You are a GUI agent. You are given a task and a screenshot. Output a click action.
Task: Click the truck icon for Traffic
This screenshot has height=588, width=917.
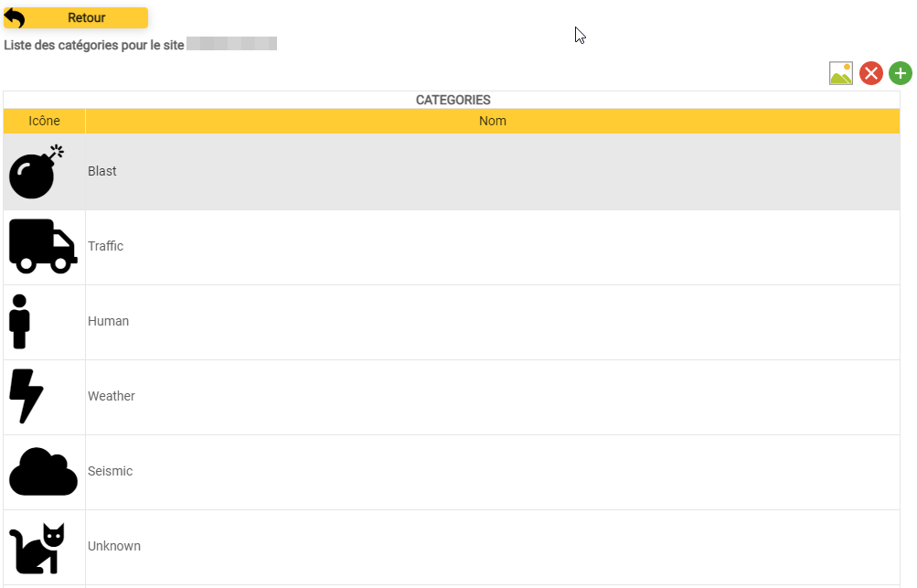(x=42, y=246)
